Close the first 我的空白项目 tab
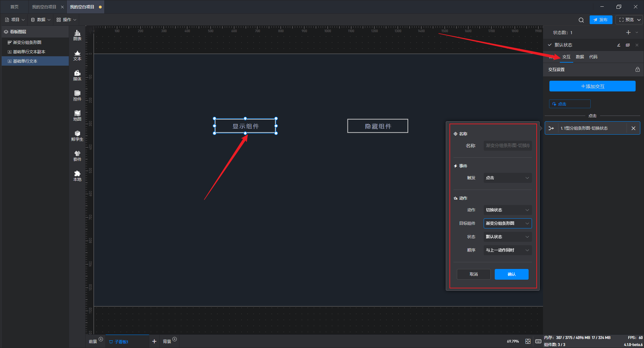Image resolution: width=644 pixels, height=348 pixels. [x=62, y=7]
